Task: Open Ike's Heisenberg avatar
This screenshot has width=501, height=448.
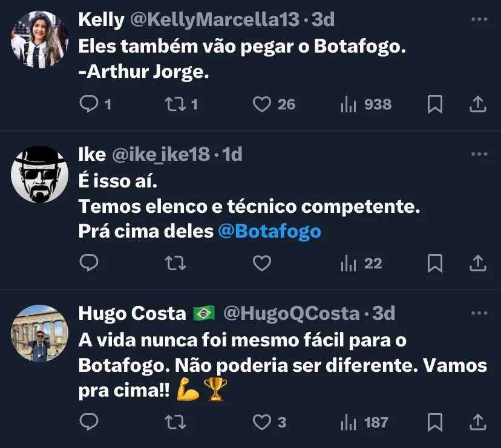Action: point(39,174)
